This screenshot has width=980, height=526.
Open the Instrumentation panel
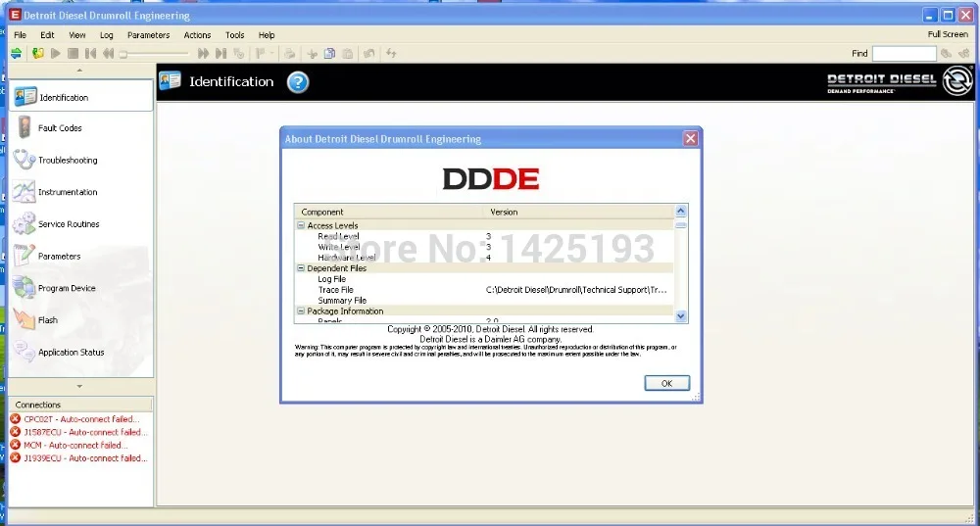[x=80, y=192]
